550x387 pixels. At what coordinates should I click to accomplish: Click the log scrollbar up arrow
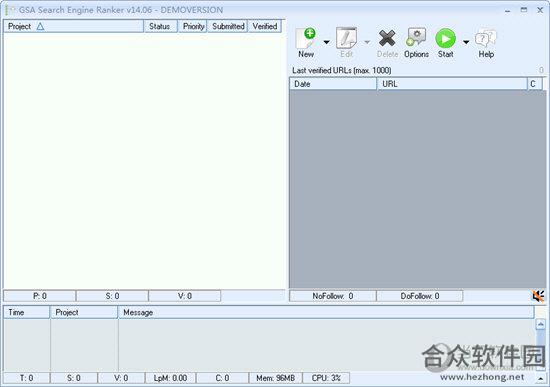point(541,325)
